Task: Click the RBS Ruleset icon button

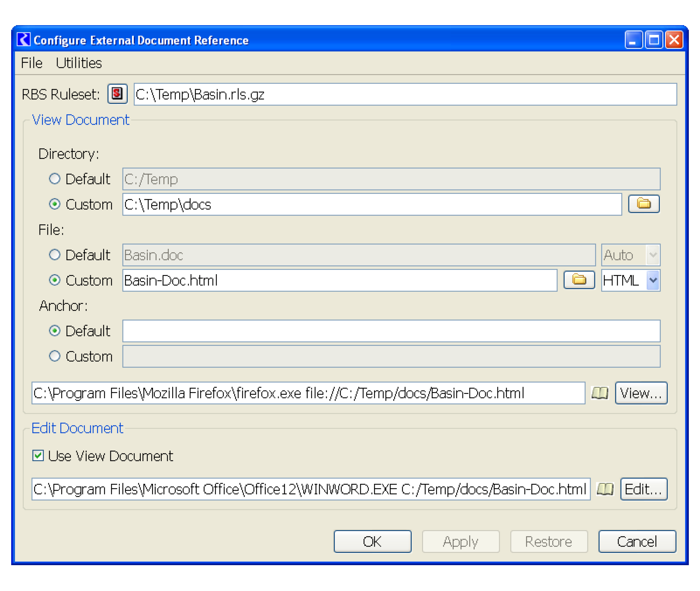Action: pos(117,94)
